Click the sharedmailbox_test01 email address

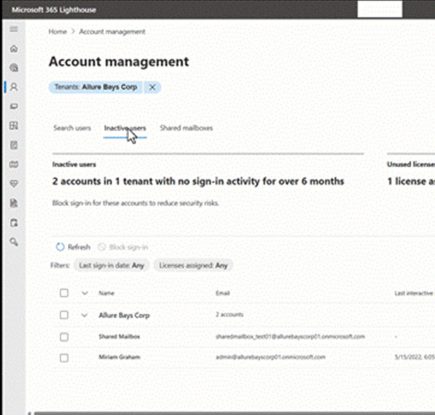coord(290,337)
